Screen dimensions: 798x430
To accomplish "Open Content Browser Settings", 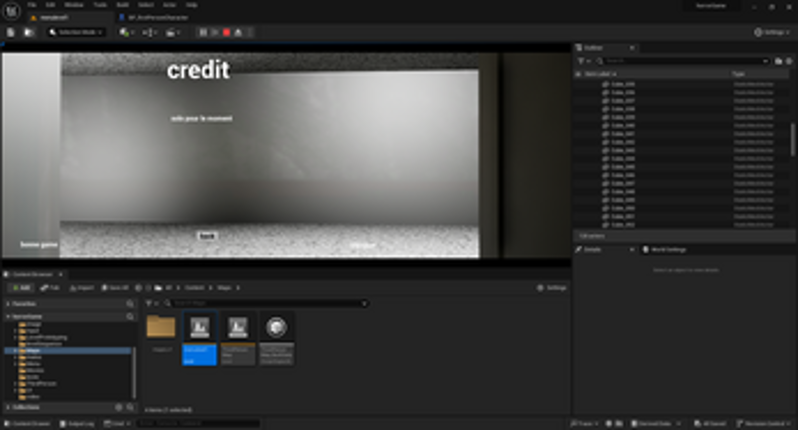I will (552, 288).
